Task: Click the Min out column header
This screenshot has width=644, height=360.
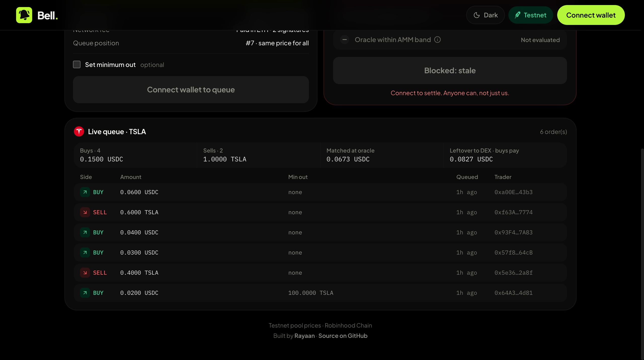Action: coord(298,177)
